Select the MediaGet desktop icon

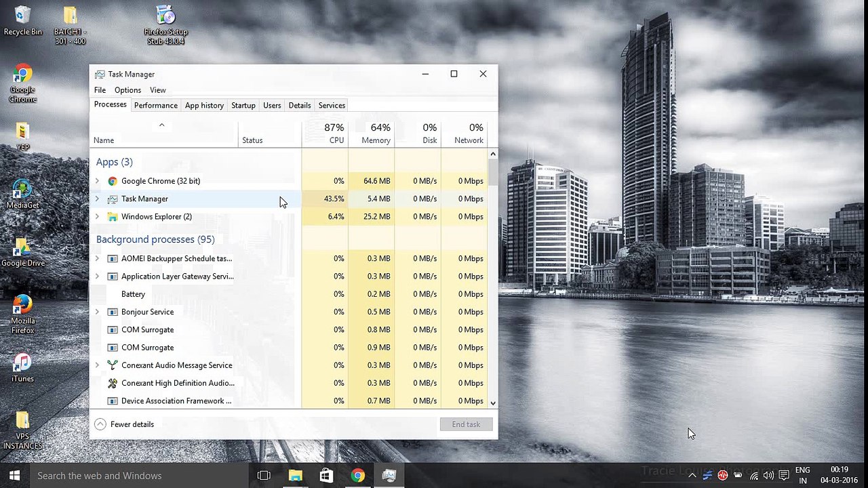point(22,195)
